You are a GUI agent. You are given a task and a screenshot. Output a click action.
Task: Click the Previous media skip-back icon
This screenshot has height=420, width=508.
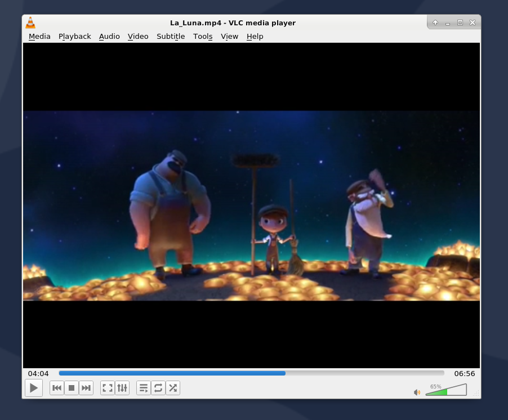[57, 388]
